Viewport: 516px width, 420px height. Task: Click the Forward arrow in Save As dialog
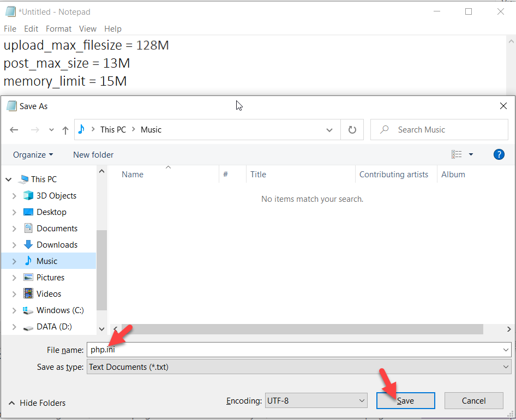[x=35, y=130]
